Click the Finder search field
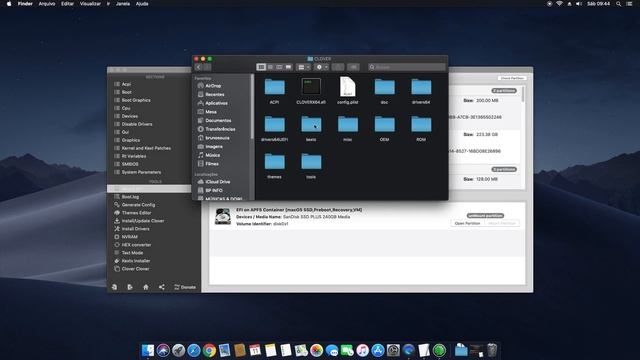The width and height of the screenshot is (640, 360). click(407, 67)
